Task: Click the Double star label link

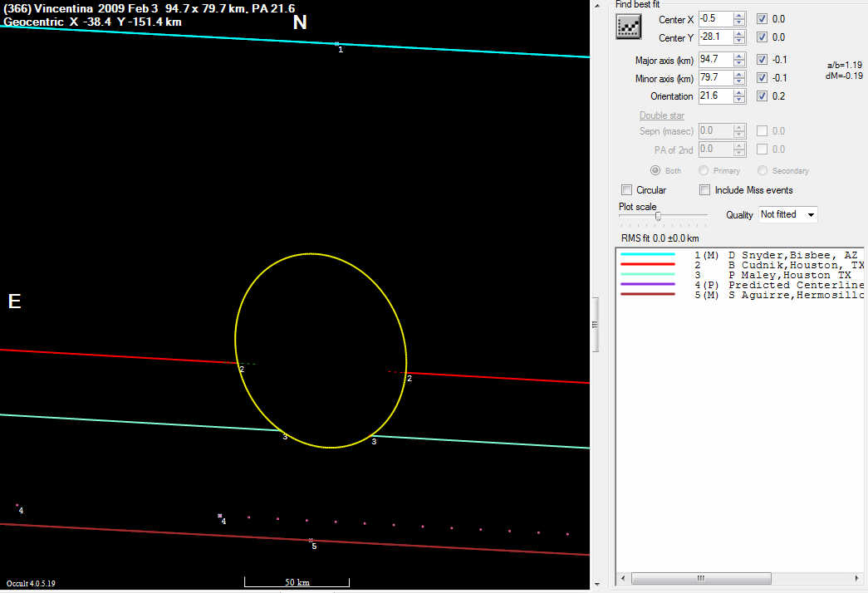Action: (661, 115)
